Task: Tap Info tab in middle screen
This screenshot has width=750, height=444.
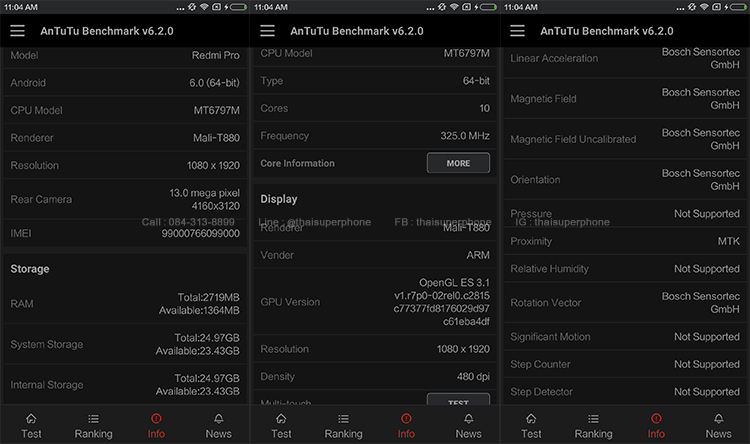Action: click(406, 426)
